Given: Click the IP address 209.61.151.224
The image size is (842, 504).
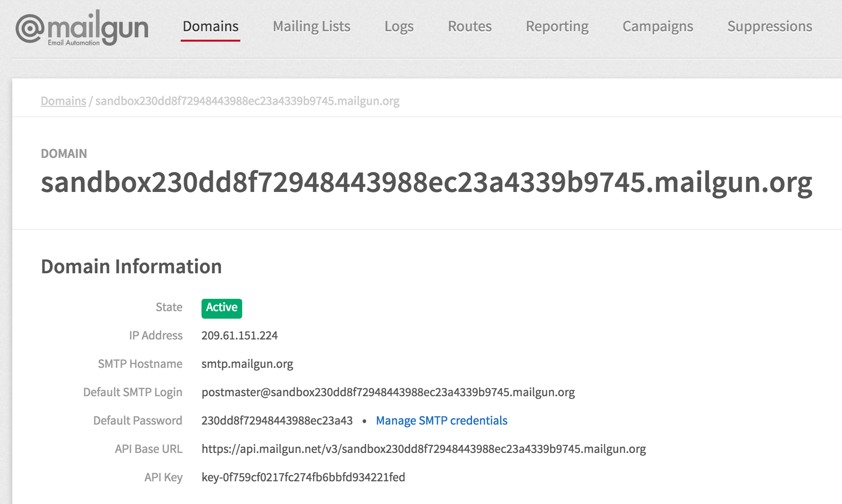Looking at the screenshot, I should [239, 336].
